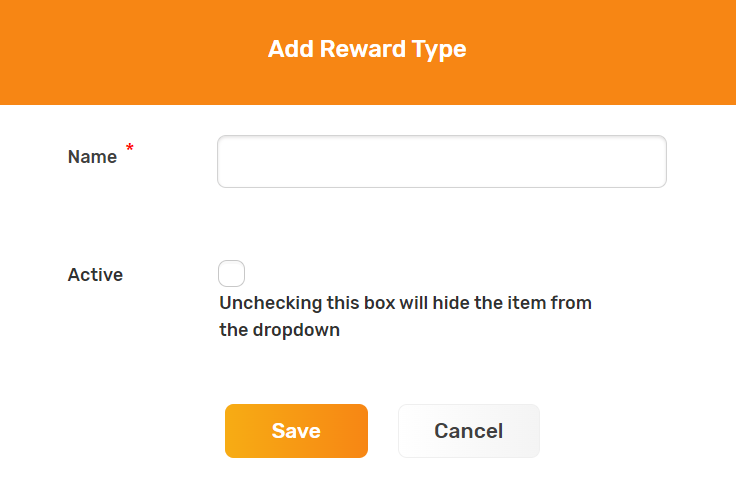This screenshot has width=736, height=489.
Task: Cancel adding the reward type
Action: pyautogui.click(x=468, y=431)
